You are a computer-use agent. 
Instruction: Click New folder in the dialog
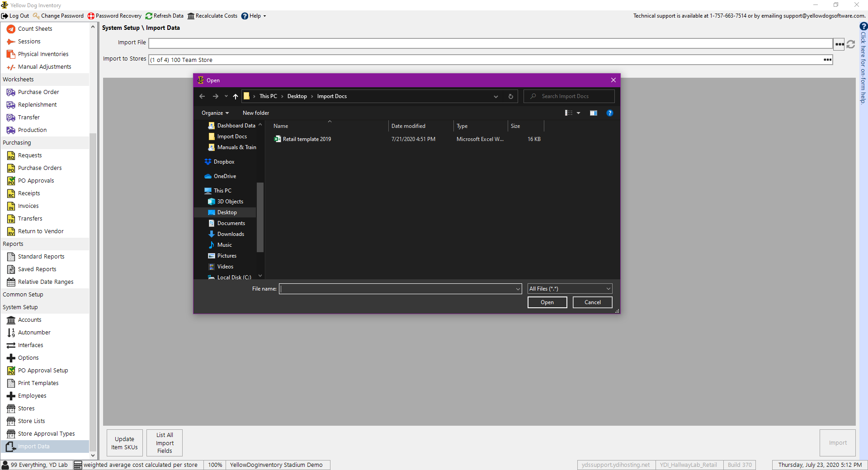[256, 113]
